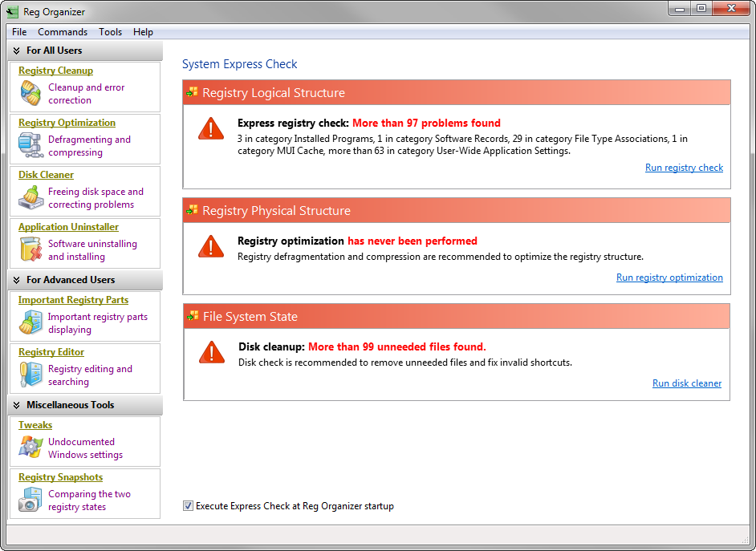The image size is (756, 551).
Task: Click the Run registry optimization link
Action: (x=669, y=277)
